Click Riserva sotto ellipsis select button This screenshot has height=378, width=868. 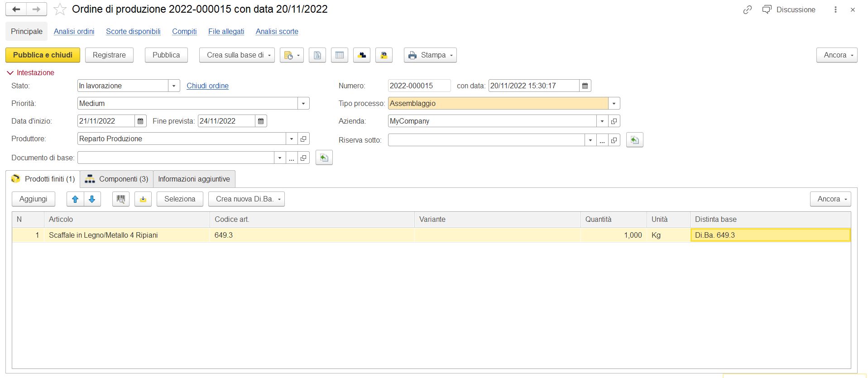click(x=602, y=140)
